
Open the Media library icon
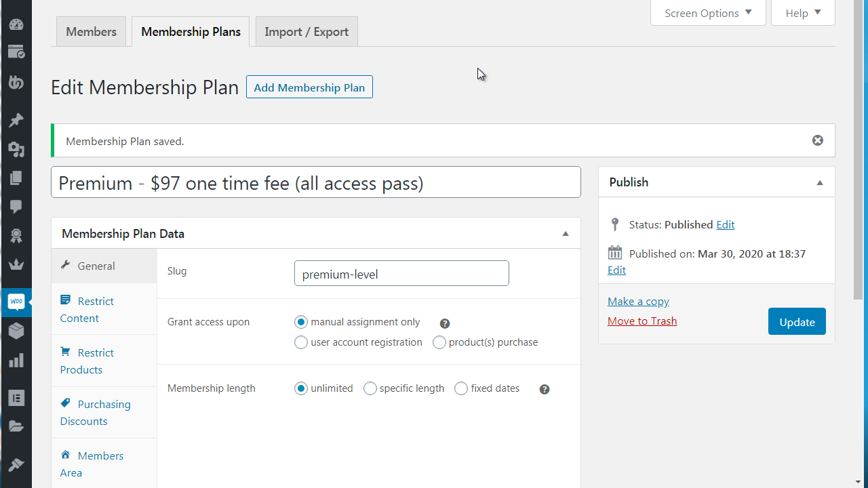[16, 149]
